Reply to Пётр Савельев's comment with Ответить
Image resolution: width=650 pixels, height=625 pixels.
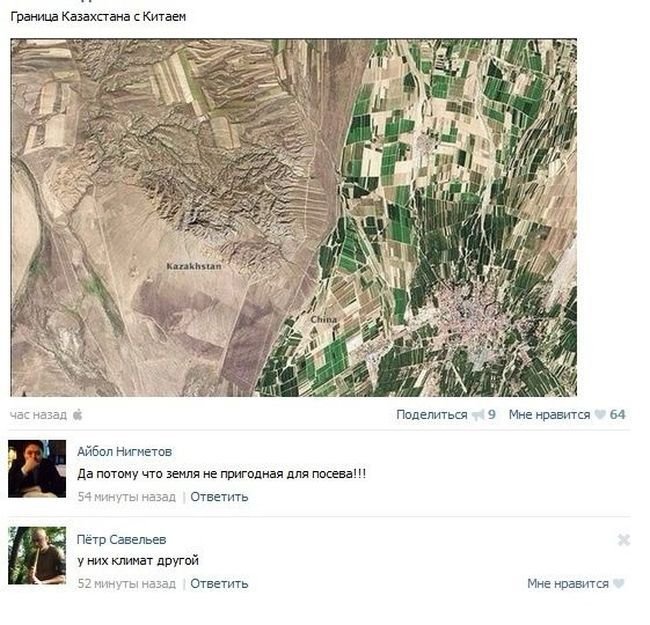click(219, 584)
